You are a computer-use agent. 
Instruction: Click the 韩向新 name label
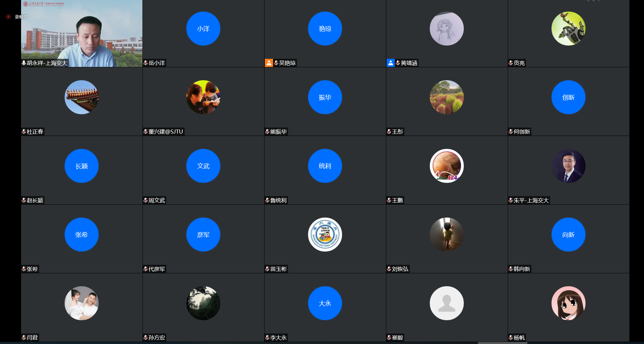(522, 269)
